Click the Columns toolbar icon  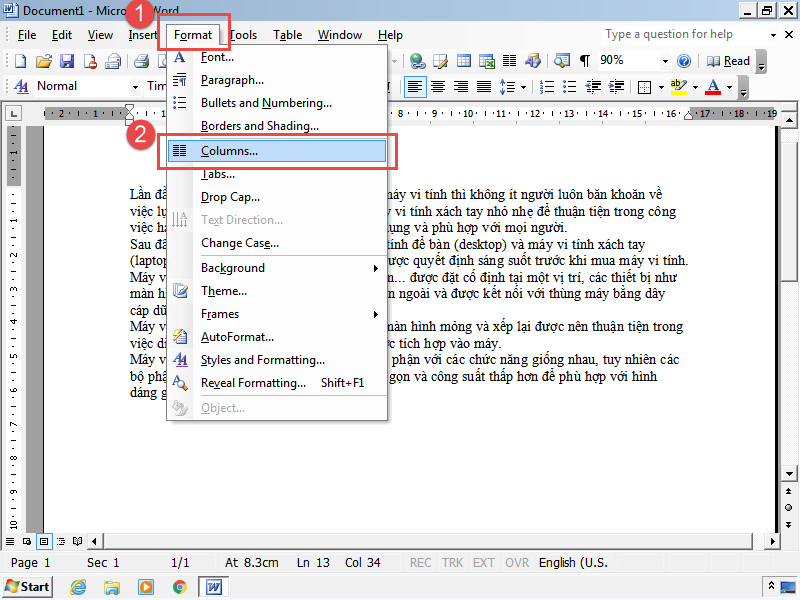point(509,61)
